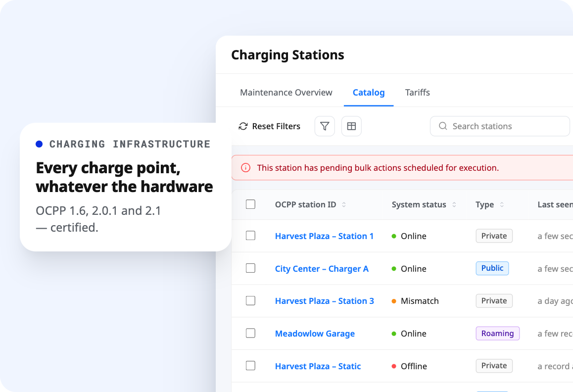Click the Private tag for Harvest Plaza – Station 1

494,236
